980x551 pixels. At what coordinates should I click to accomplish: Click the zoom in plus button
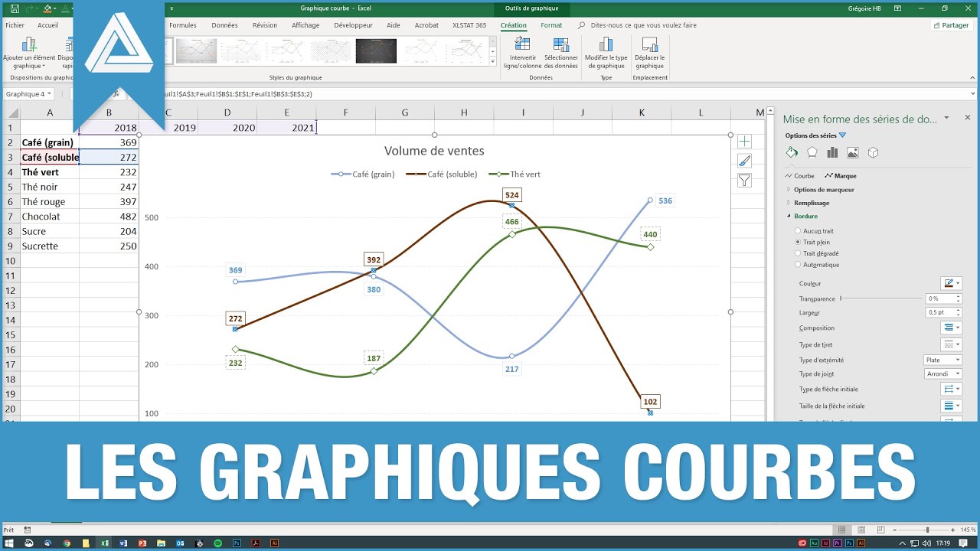(954, 530)
